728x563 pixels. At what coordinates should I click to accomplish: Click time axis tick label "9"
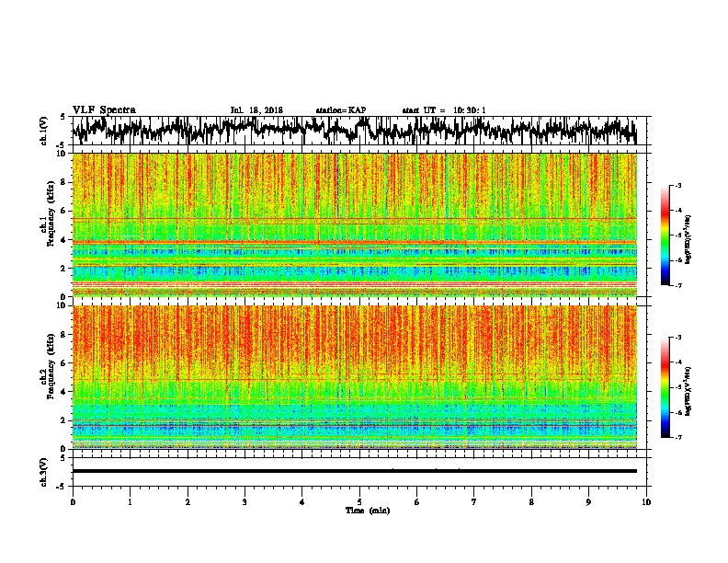[588, 502]
